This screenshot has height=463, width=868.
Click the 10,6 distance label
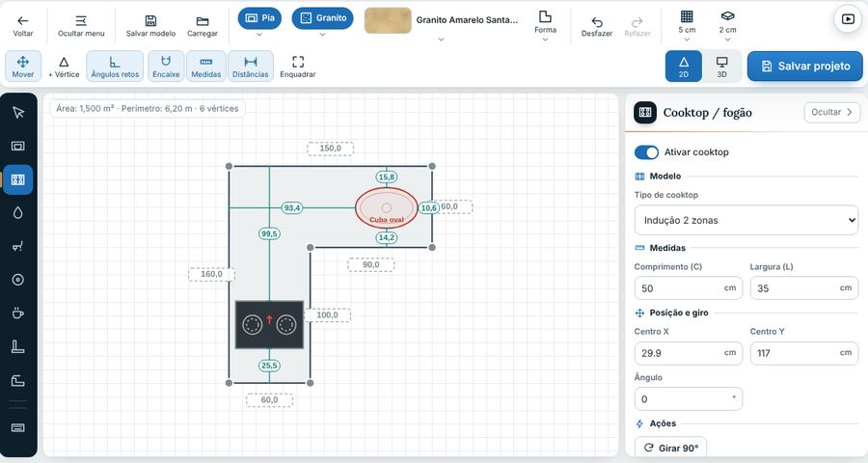pyautogui.click(x=429, y=207)
